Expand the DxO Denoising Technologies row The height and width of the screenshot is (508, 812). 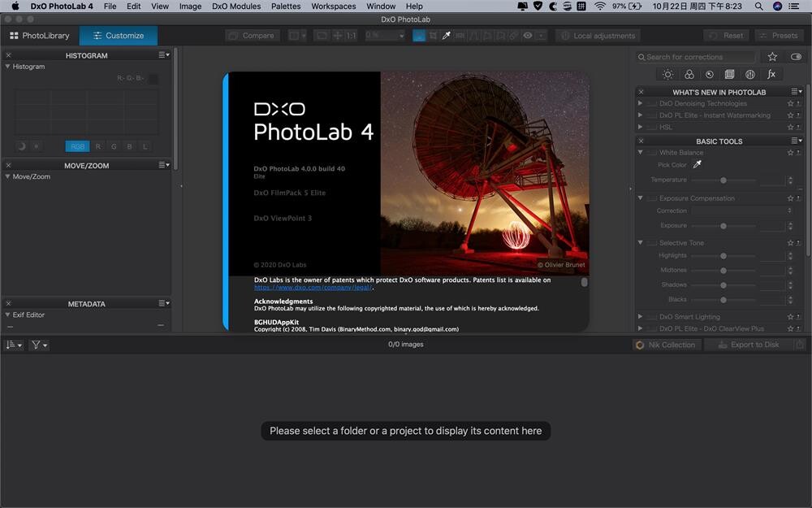point(640,104)
